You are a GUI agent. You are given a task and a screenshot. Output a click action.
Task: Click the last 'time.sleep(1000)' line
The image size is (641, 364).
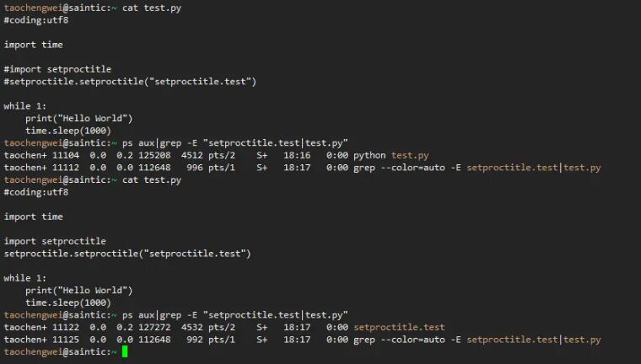point(68,302)
